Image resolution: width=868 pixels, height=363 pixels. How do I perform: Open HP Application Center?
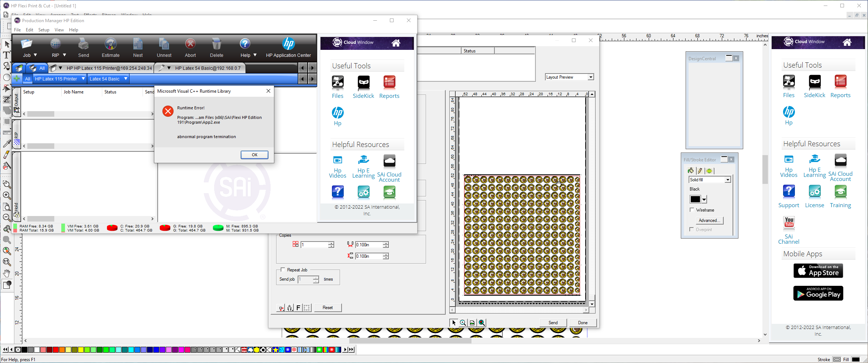click(x=288, y=48)
